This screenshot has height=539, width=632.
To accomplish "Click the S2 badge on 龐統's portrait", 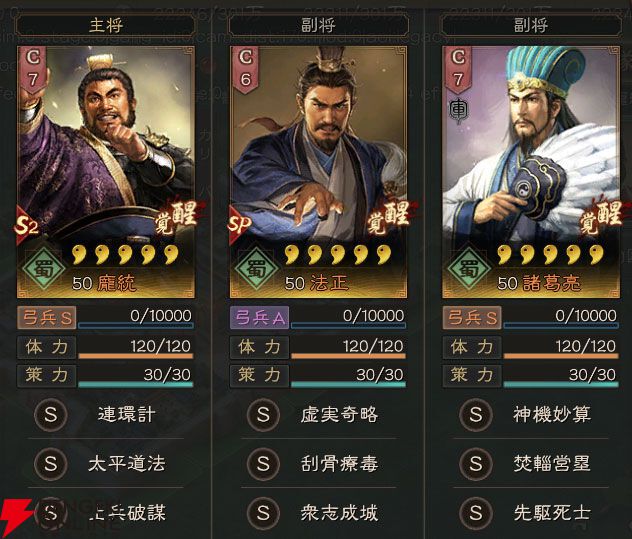I will (x=26, y=225).
